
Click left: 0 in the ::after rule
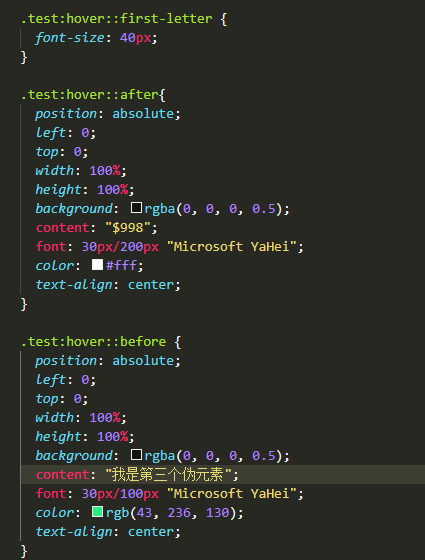click(66, 133)
